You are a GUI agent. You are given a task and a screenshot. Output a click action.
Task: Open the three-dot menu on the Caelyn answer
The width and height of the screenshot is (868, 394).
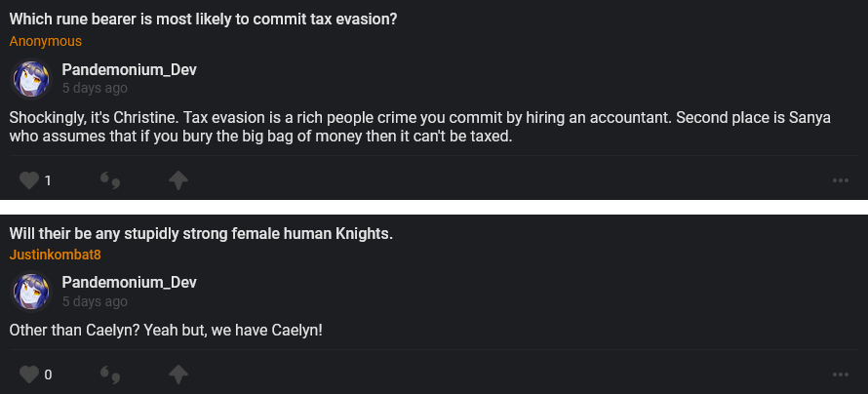pos(841,374)
